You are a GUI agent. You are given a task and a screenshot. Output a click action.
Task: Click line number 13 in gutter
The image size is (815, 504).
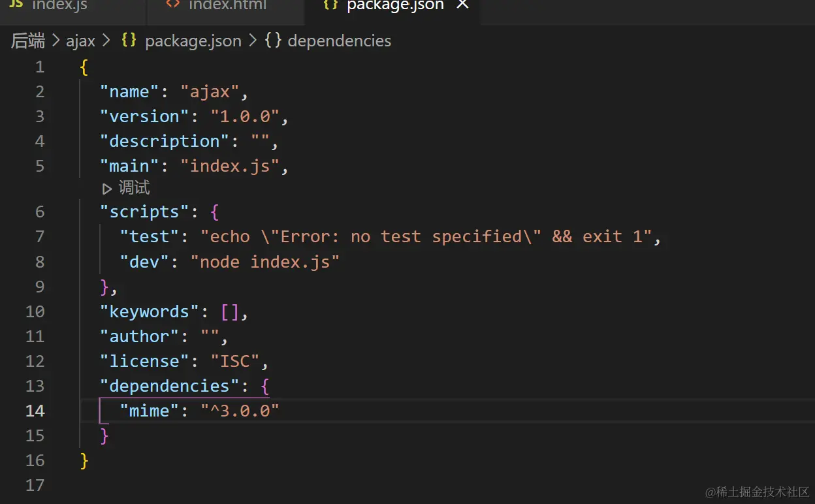tap(35, 386)
